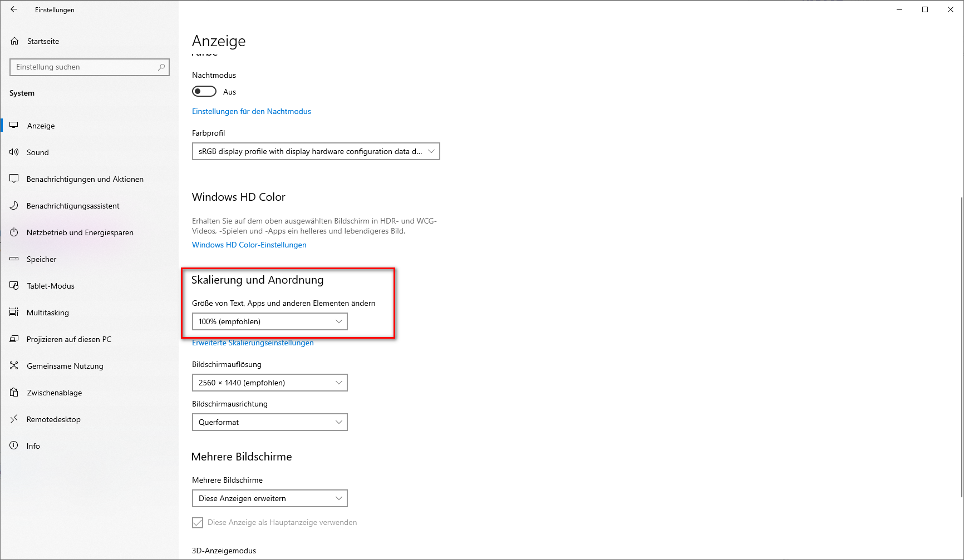
Task: Open the Bildschirmauflösung 2560 × 1440 dropdown
Action: pos(270,383)
